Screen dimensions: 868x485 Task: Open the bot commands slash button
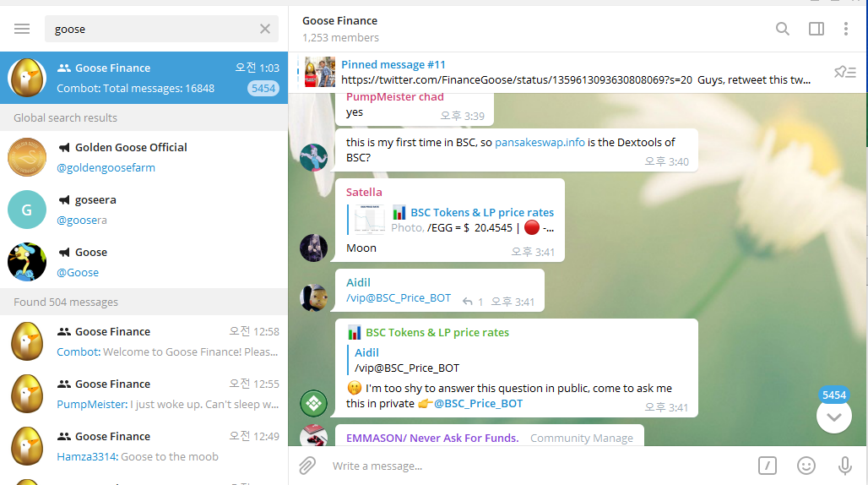(x=768, y=466)
